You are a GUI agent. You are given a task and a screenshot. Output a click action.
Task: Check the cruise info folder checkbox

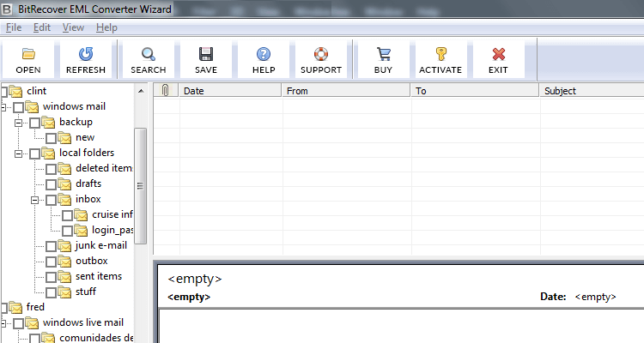click(x=68, y=215)
